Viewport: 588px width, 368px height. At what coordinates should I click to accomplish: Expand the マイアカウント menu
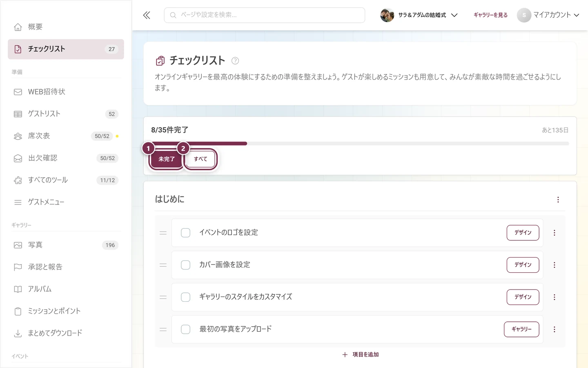click(x=548, y=15)
